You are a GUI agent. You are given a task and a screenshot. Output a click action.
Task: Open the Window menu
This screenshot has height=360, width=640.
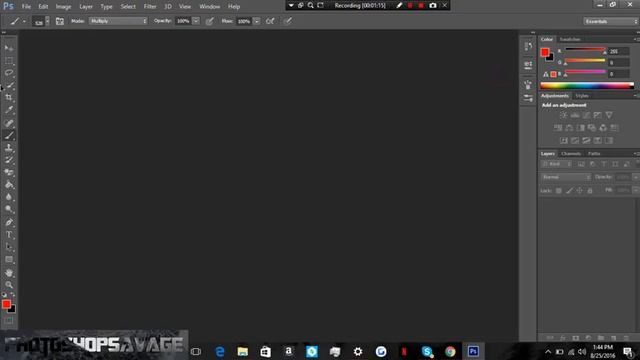pos(209,7)
